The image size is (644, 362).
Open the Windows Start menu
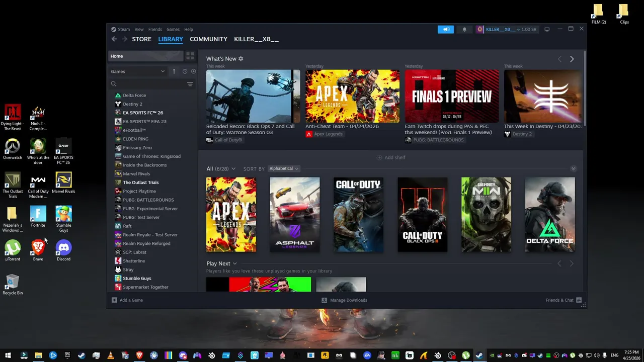[x=8, y=355]
